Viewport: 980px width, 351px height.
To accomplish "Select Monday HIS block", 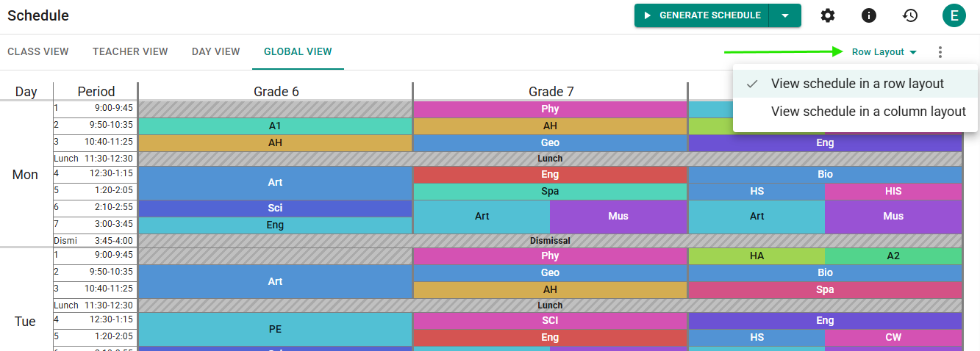I will 893,191.
